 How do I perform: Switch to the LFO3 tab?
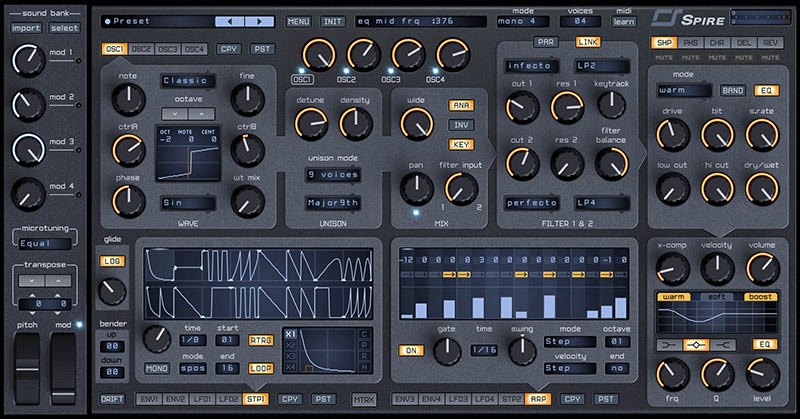click(458, 399)
